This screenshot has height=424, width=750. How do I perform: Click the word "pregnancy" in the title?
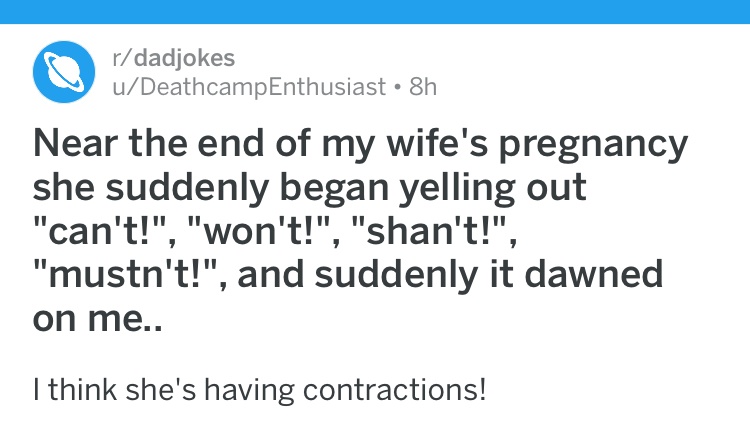click(x=594, y=145)
